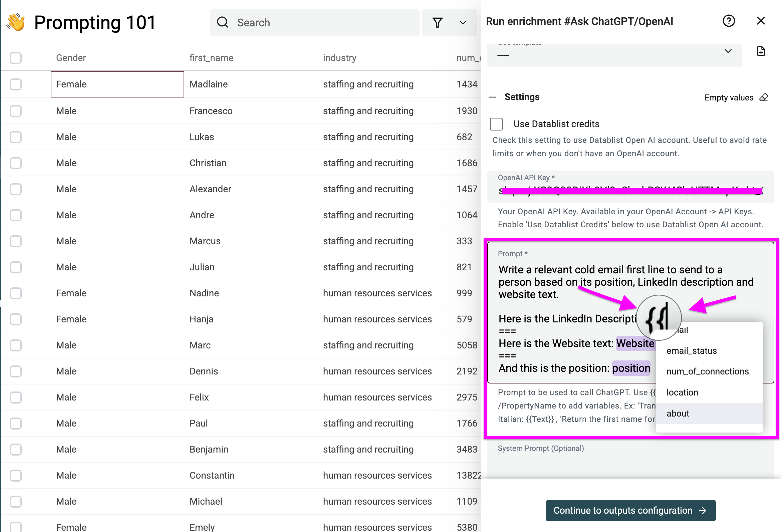Select "location" from the variable list
Viewport: 781px width, 532px height.
coord(682,392)
